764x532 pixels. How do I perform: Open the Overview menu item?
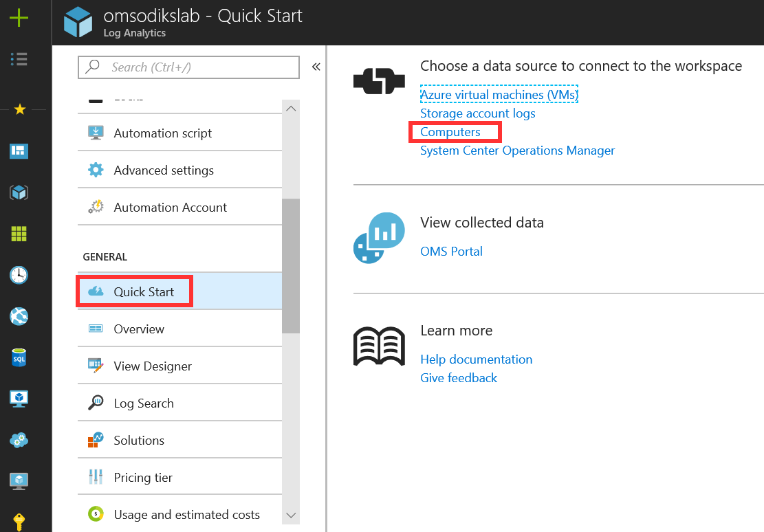tap(179, 329)
